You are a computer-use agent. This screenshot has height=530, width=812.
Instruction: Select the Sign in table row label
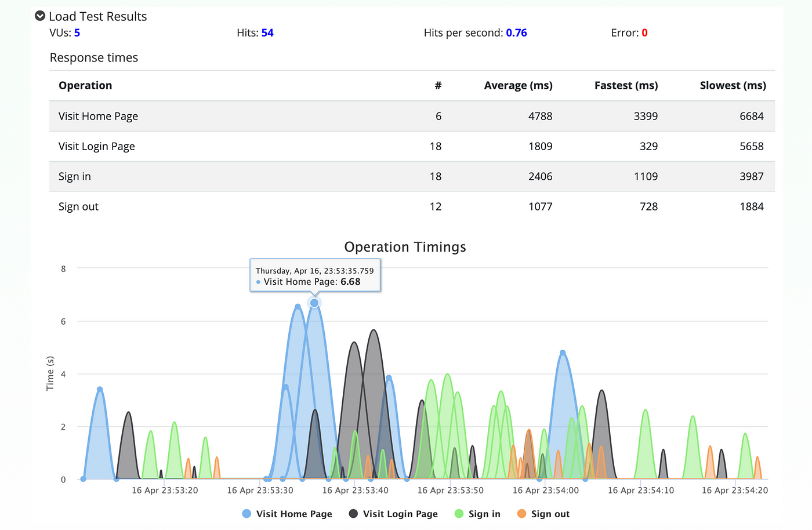[x=75, y=176]
